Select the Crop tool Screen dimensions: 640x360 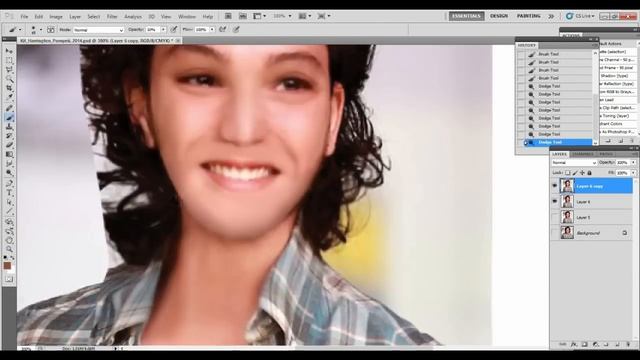(x=9, y=88)
